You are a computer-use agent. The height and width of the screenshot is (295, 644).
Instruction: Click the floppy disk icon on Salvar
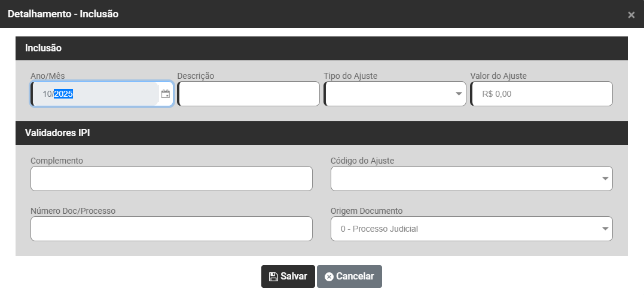273,276
